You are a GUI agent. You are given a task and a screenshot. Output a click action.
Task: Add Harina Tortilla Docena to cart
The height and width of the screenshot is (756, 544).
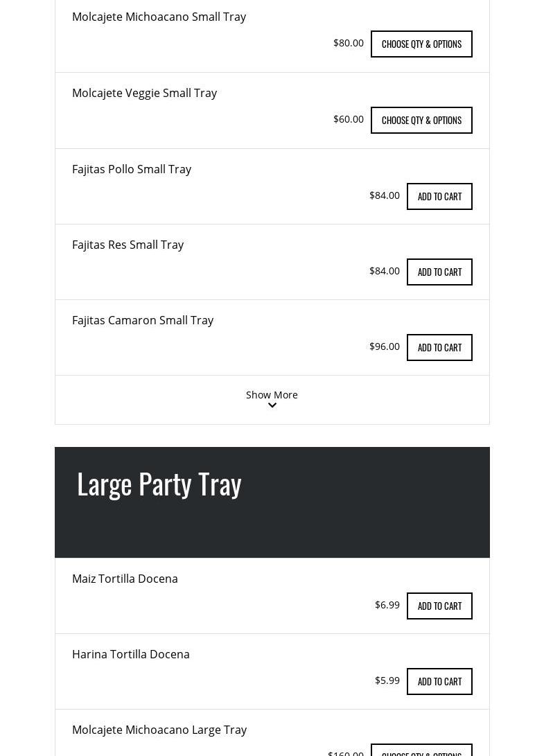(x=439, y=681)
